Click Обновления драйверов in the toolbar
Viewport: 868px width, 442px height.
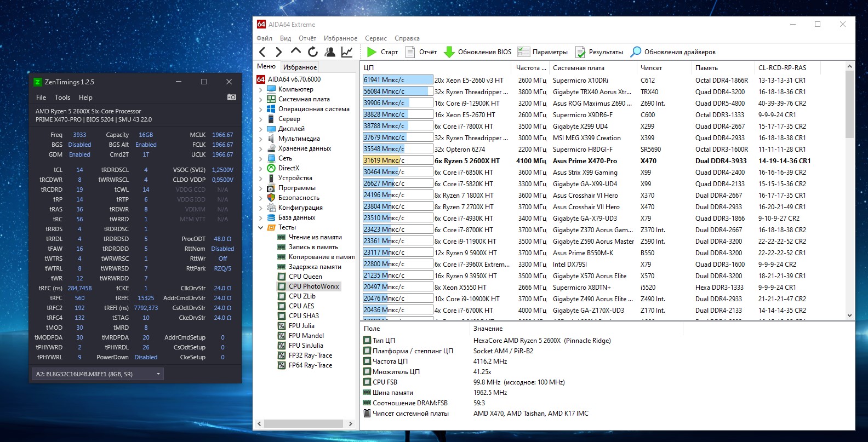click(673, 52)
